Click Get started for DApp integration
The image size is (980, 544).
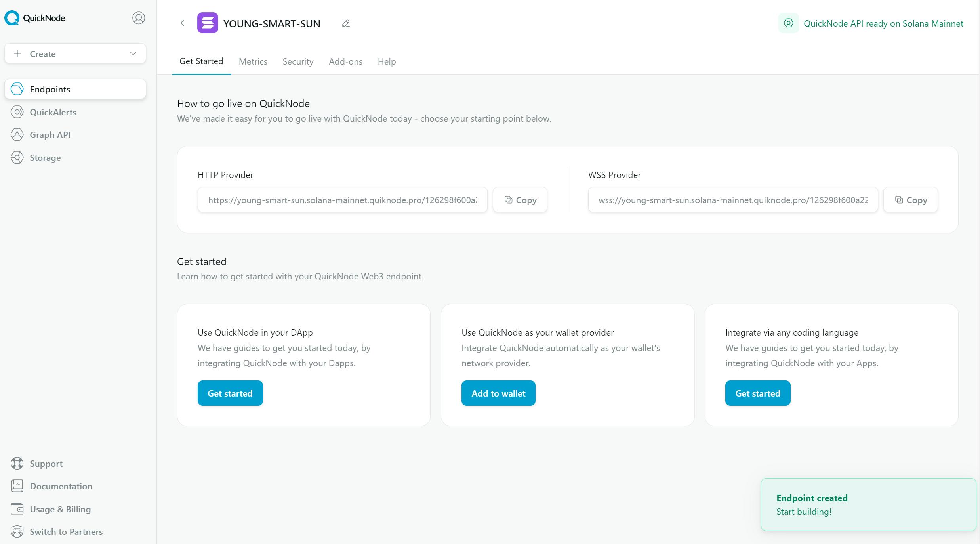[230, 393]
